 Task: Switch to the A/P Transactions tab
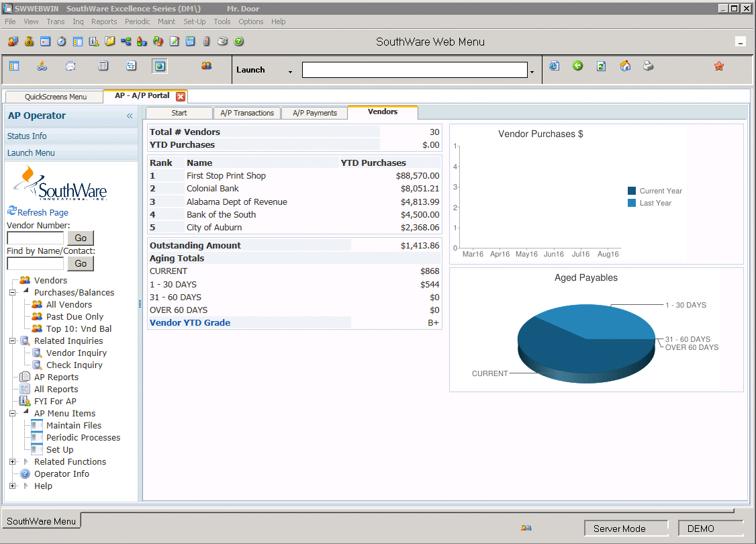(x=247, y=113)
